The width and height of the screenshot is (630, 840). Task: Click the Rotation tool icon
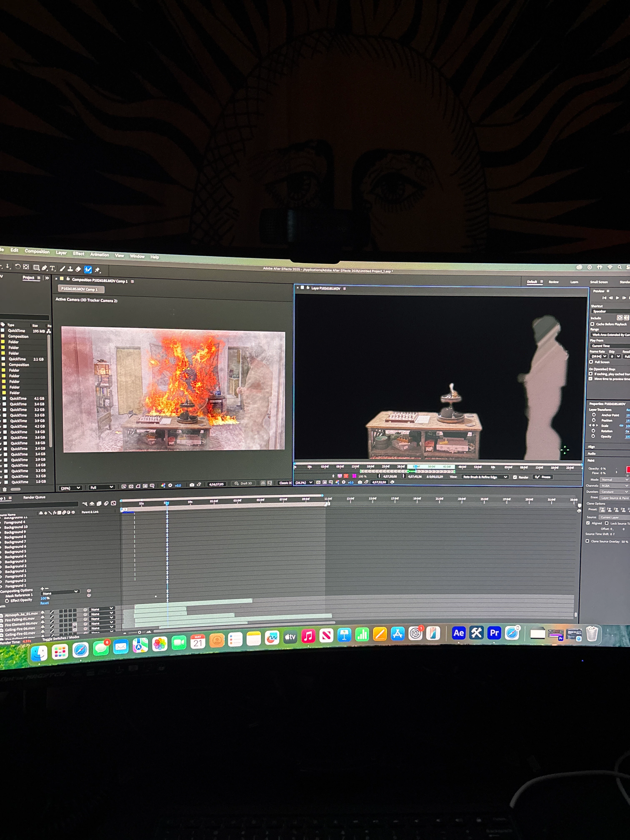click(x=17, y=267)
